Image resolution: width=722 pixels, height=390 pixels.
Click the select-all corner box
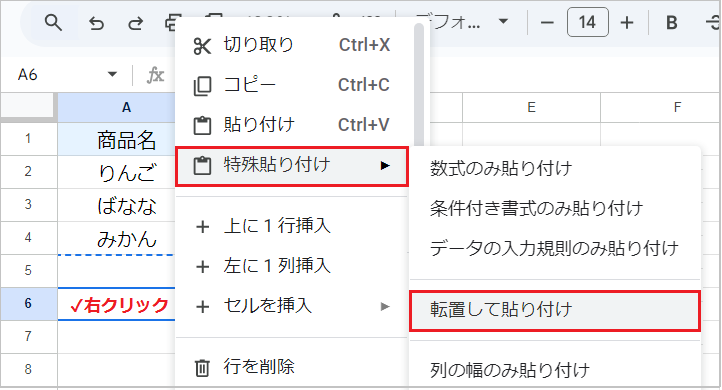click(29, 107)
